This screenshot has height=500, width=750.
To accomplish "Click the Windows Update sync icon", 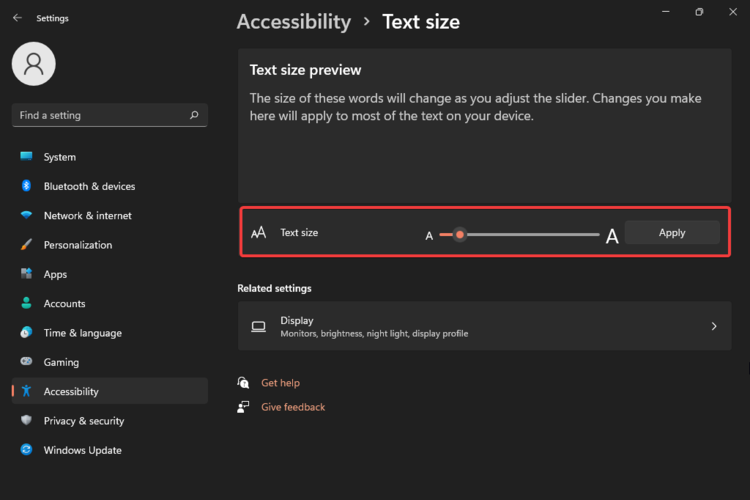I will (26, 449).
